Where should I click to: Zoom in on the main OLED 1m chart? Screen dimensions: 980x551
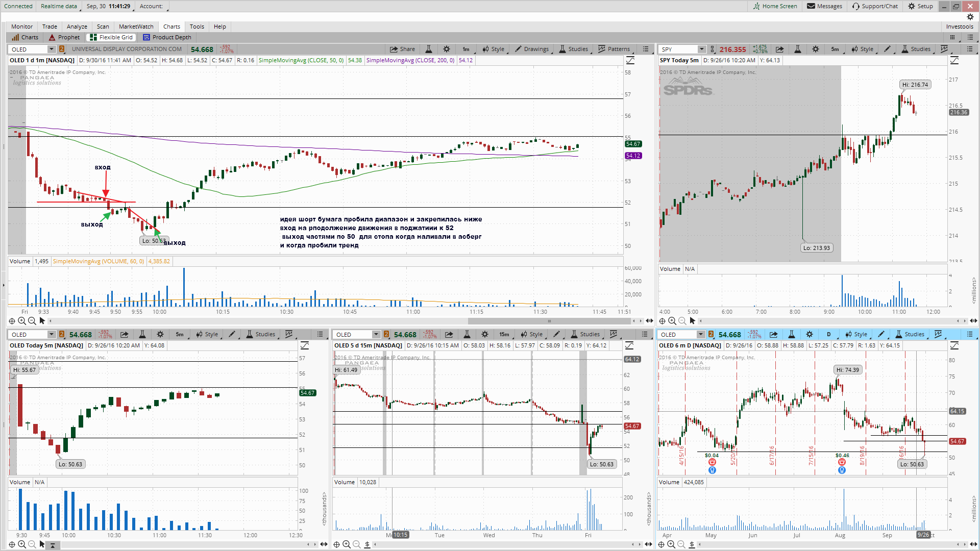pyautogui.click(x=22, y=321)
